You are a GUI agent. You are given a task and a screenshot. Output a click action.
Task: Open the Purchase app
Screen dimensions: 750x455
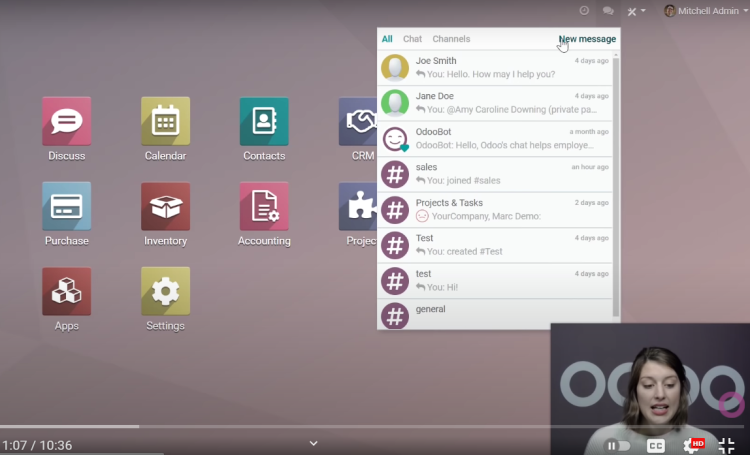click(66, 206)
